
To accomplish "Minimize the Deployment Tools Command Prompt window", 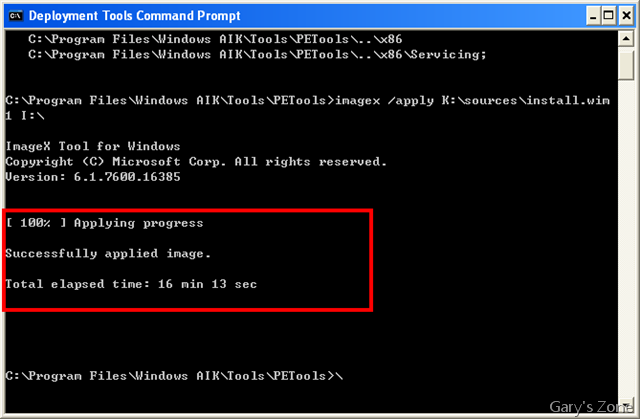I will (593, 16).
